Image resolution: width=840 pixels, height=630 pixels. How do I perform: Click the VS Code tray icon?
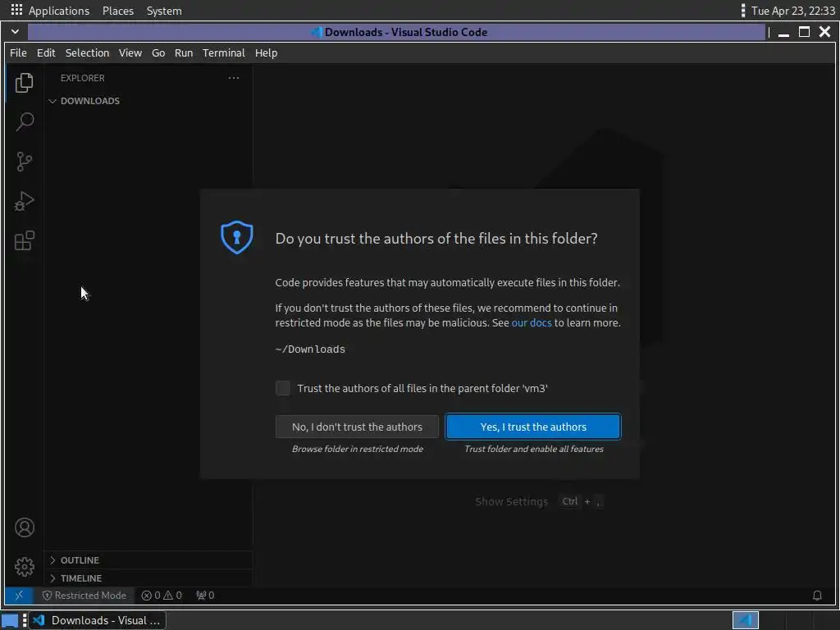coord(745,620)
